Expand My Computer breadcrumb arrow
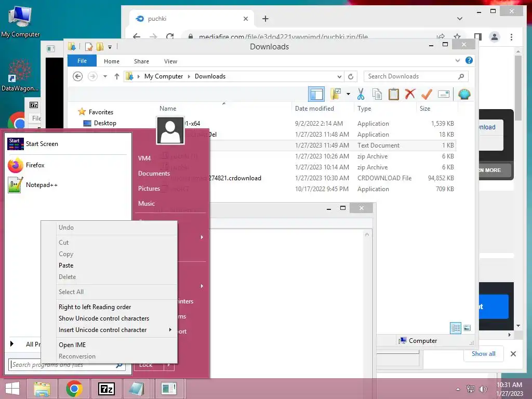532x399 pixels. (189, 77)
